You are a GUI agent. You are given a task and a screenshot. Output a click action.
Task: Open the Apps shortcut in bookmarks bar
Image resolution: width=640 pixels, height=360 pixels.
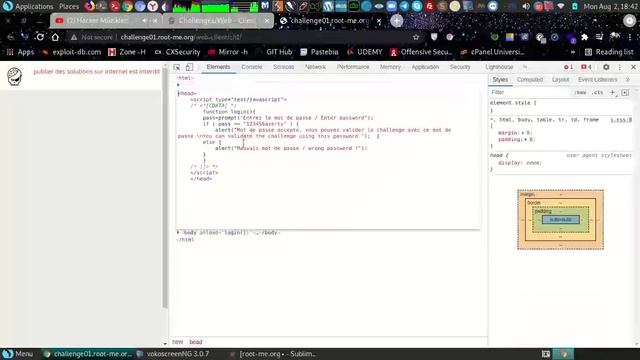tap(20, 52)
